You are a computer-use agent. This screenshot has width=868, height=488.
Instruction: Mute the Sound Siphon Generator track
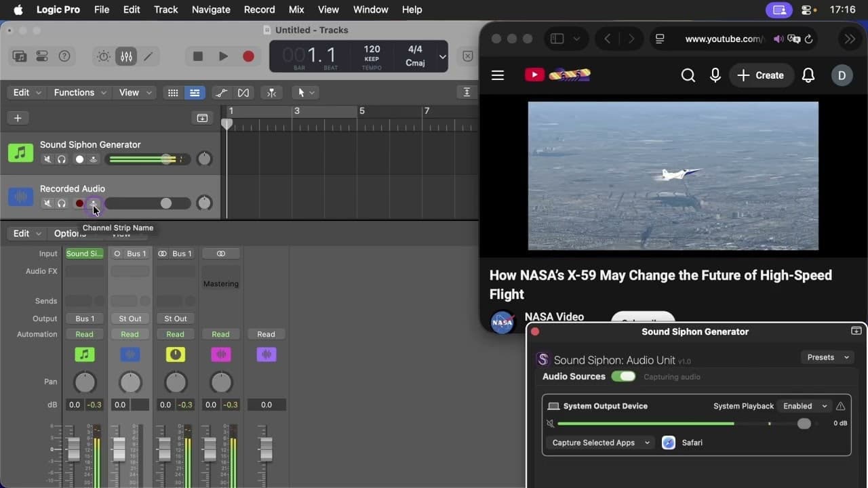coord(47,159)
